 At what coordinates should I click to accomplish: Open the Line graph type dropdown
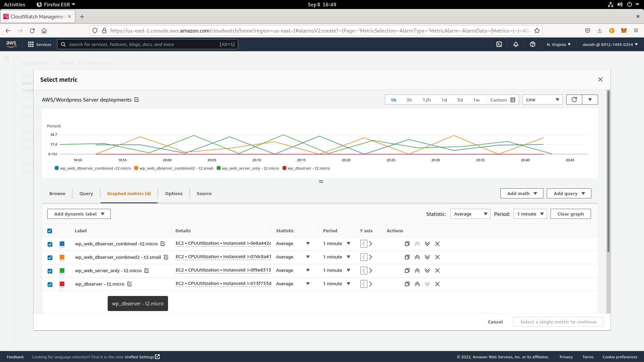[x=542, y=100]
